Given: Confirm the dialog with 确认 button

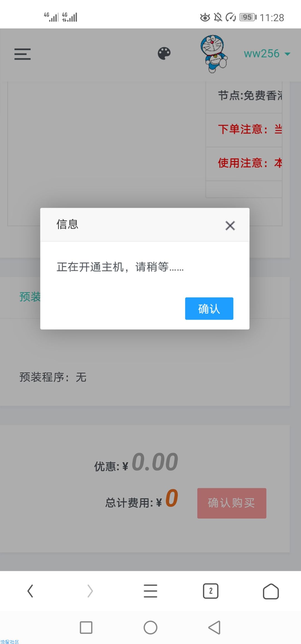Looking at the screenshot, I should point(209,308).
